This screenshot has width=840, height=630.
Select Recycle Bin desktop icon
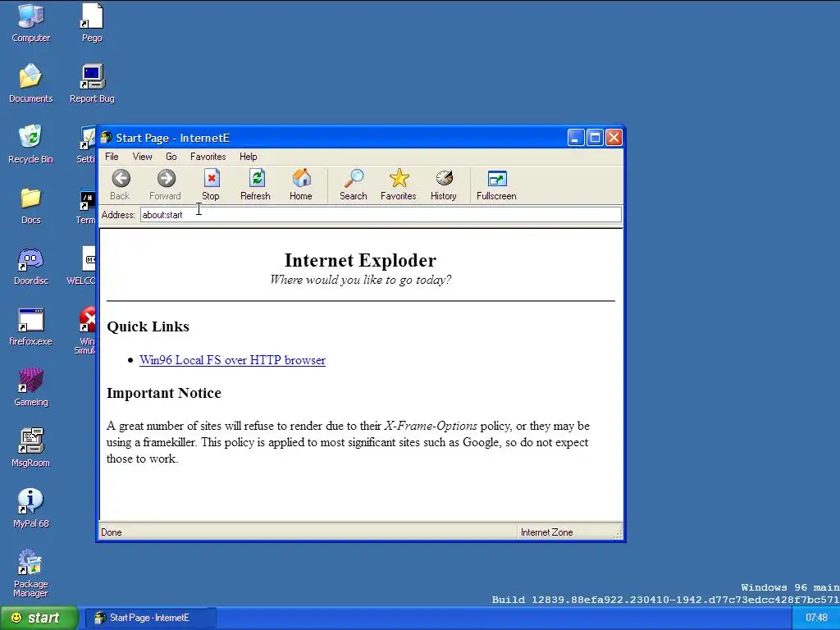click(31, 144)
